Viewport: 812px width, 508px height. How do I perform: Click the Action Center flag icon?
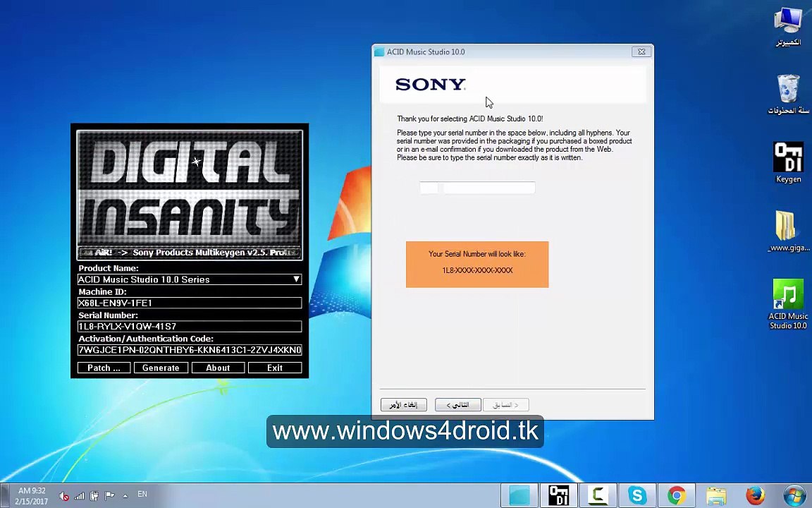point(109,495)
